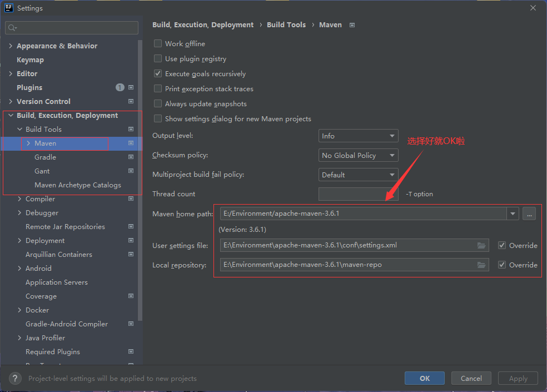547x392 pixels.
Task: Browse folder icon for User settings file
Action: pyautogui.click(x=481, y=245)
